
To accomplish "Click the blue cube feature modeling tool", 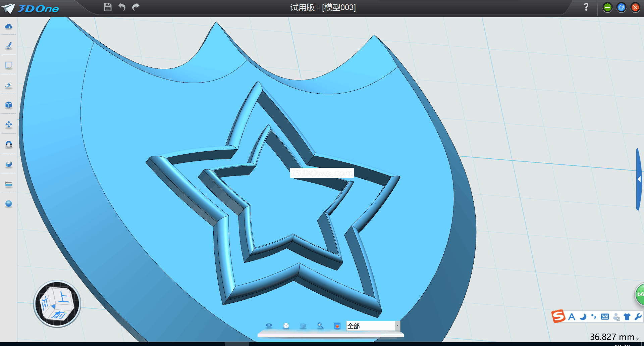I will [9, 105].
